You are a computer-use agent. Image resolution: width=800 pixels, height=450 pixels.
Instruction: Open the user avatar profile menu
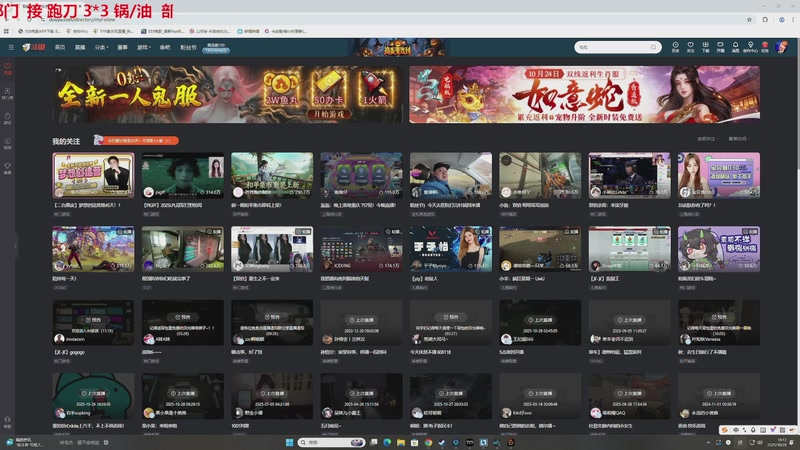(x=781, y=47)
